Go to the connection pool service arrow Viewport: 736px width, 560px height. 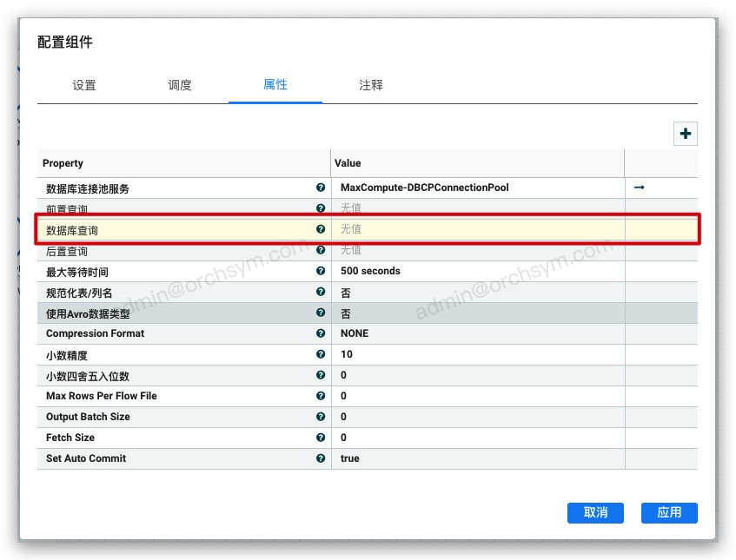[x=639, y=188]
